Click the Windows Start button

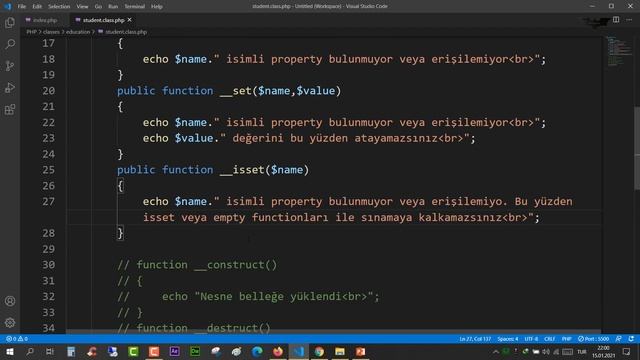pos(9,351)
